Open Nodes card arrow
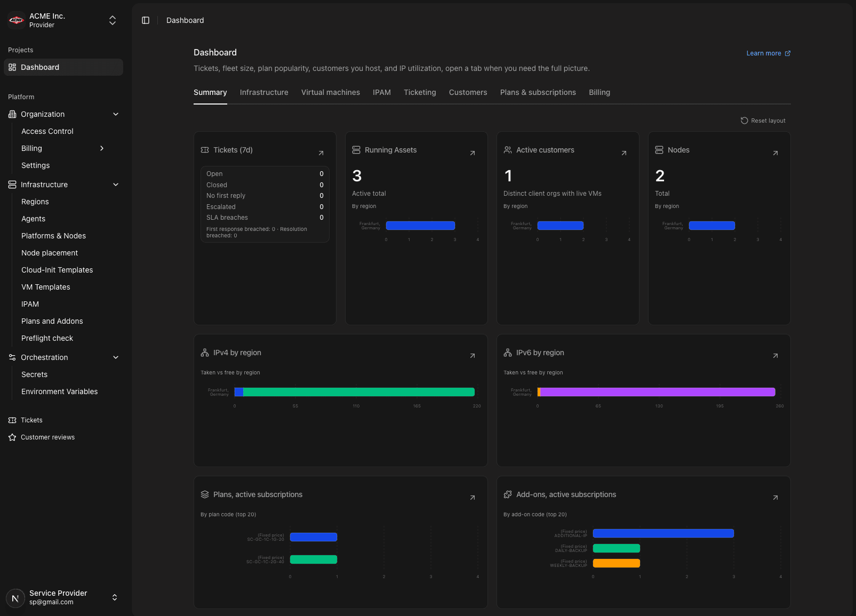This screenshot has width=856, height=616. 775,153
